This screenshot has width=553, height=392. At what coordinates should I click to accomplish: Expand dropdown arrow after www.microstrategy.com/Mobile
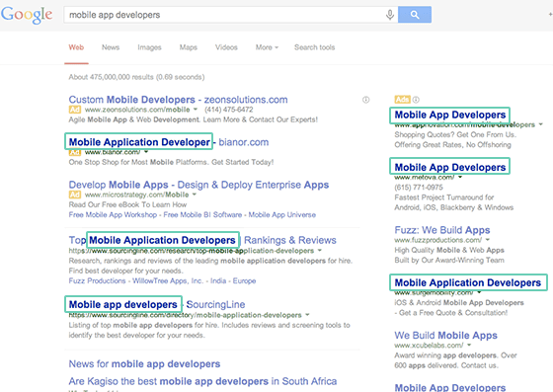pos(194,195)
